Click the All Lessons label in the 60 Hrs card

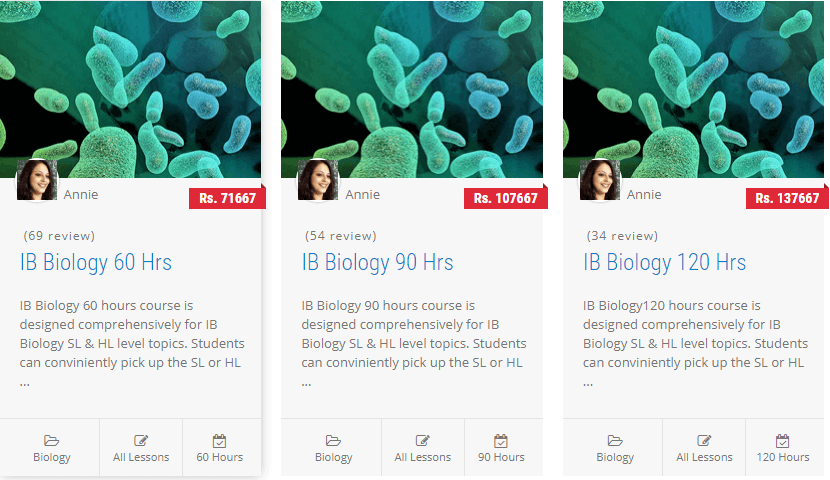tap(141, 457)
